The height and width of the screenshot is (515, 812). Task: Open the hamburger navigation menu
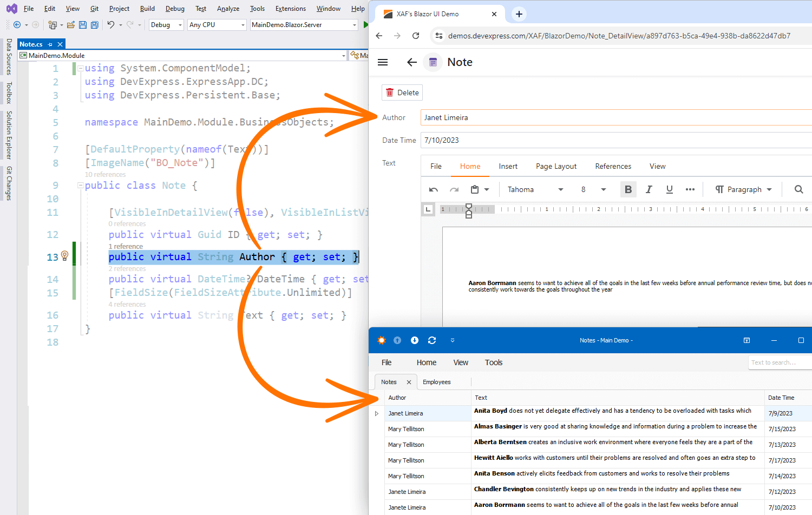383,62
